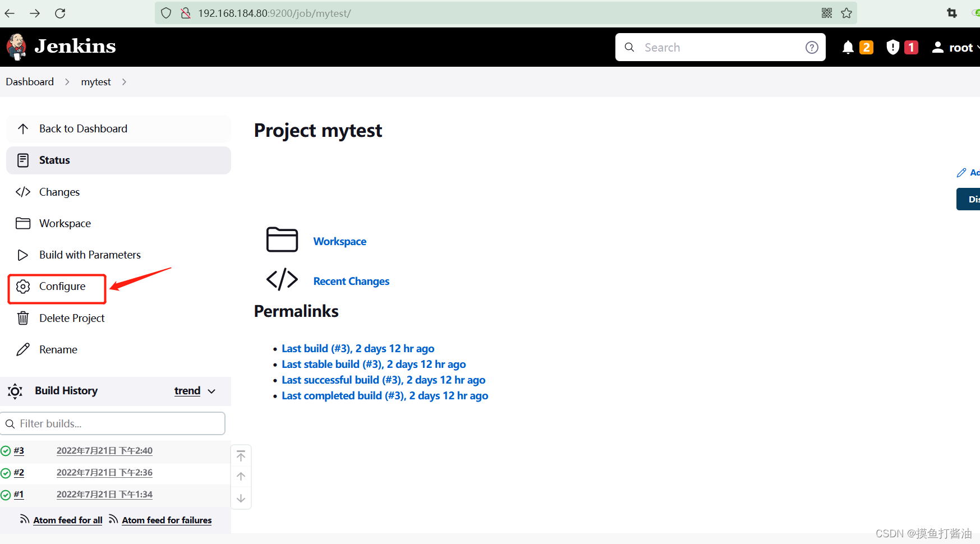Screen dimensions: 980x544
Task: Click build #2 success status icon
Action: pyautogui.click(x=6, y=473)
